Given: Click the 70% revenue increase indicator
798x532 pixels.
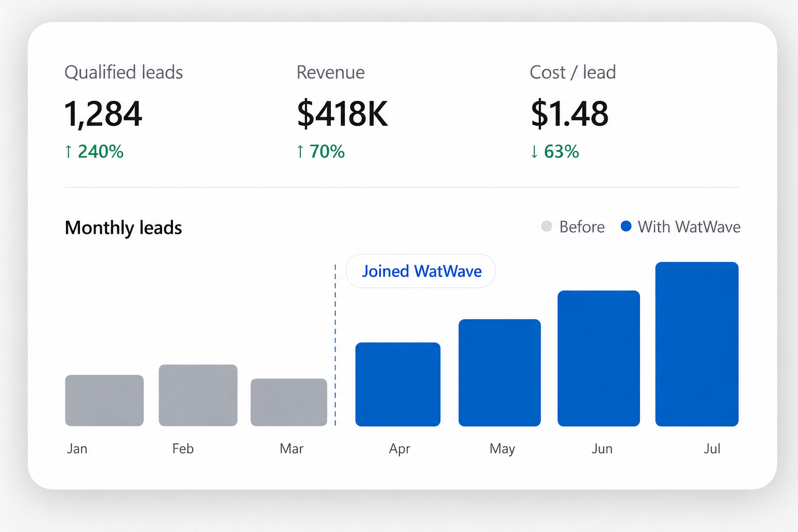Looking at the screenshot, I should point(321,152).
